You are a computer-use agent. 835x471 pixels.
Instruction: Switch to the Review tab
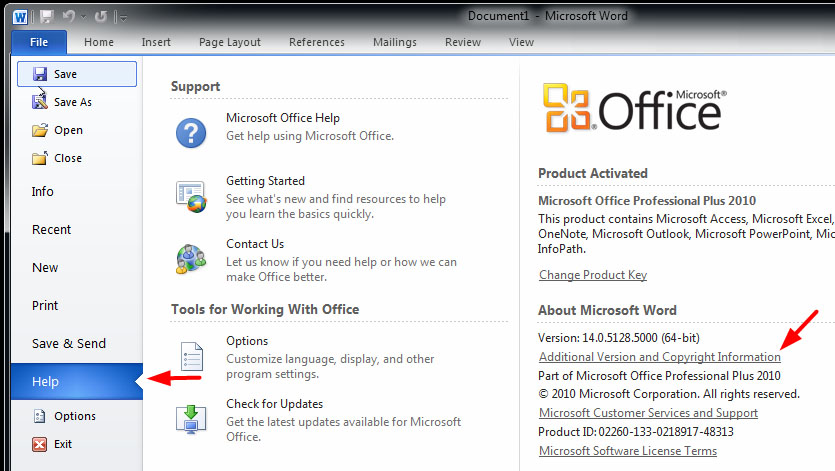(463, 42)
